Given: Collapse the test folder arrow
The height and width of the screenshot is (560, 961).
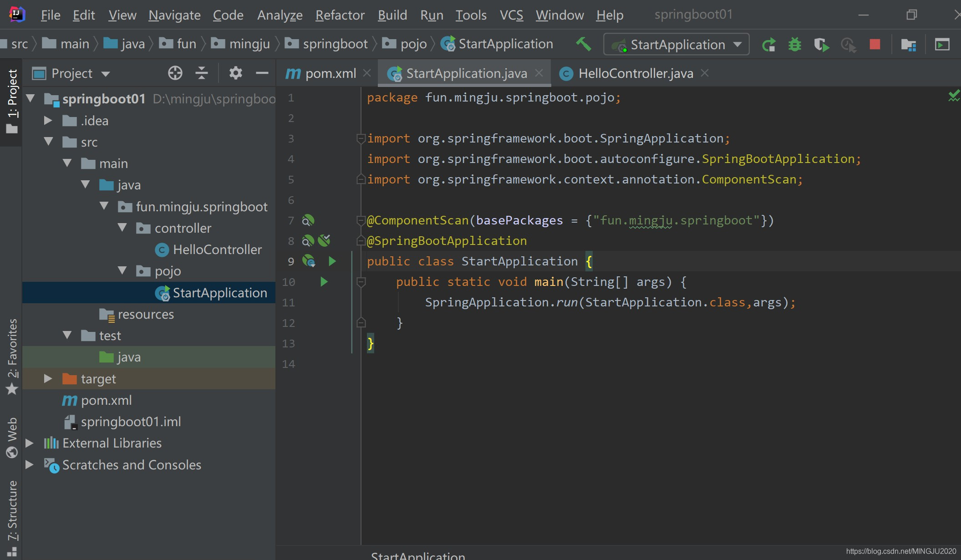Looking at the screenshot, I should click(67, 335).
